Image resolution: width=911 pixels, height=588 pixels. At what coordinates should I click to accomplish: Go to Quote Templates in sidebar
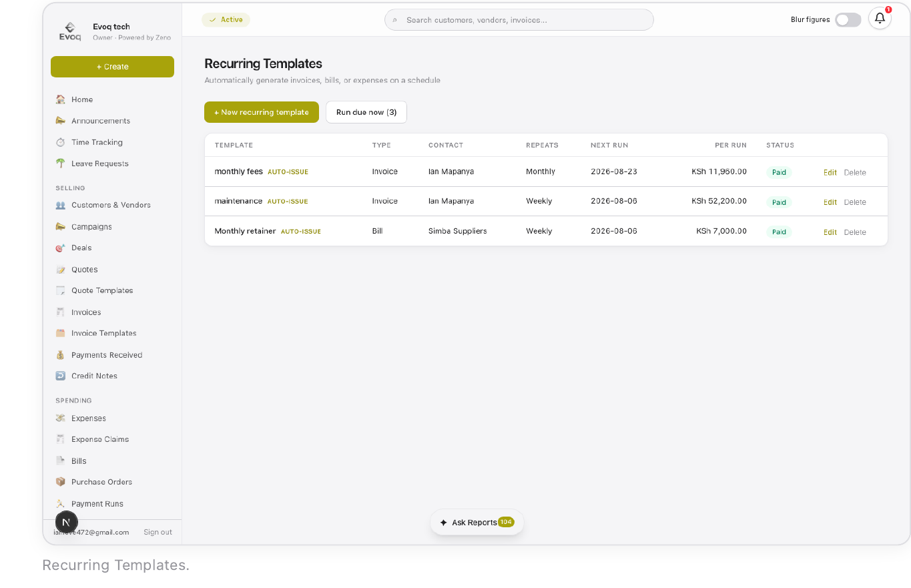tap(102, 291)
